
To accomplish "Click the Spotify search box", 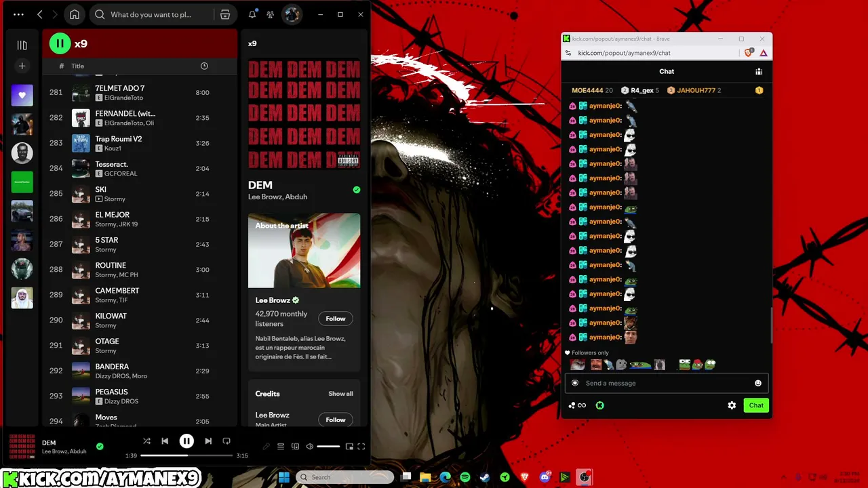I will [151, 14].
